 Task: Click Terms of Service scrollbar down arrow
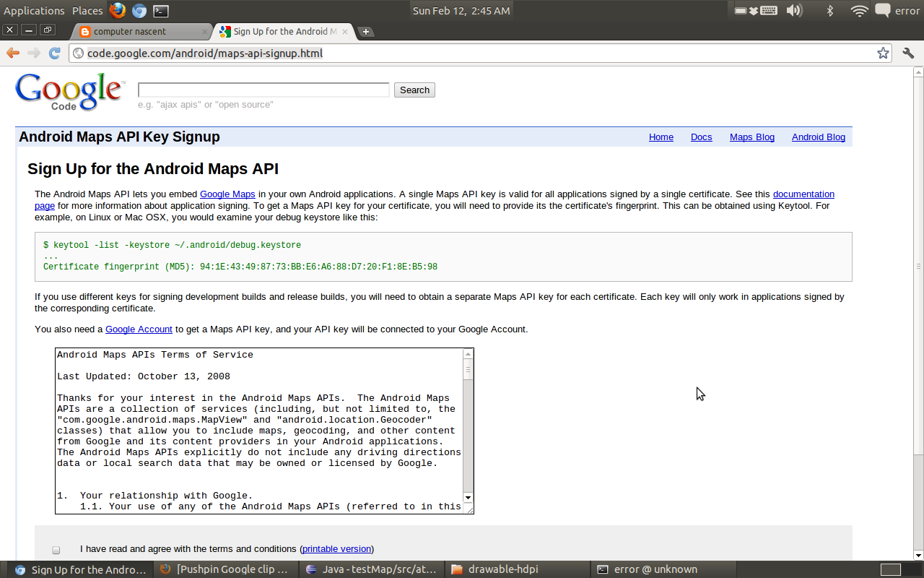tap(468, 497)
